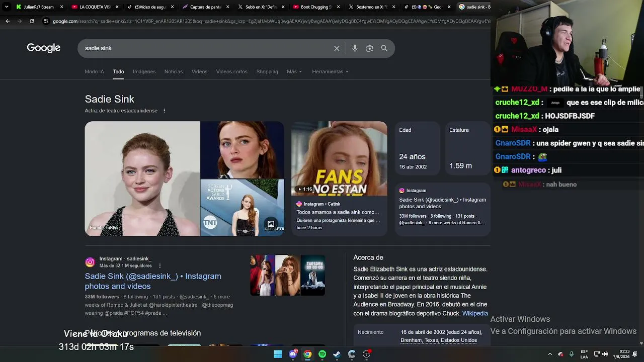Viewport: 644px width, 362px height.
Task: Select the Noticias search filter
Action: 174,71
